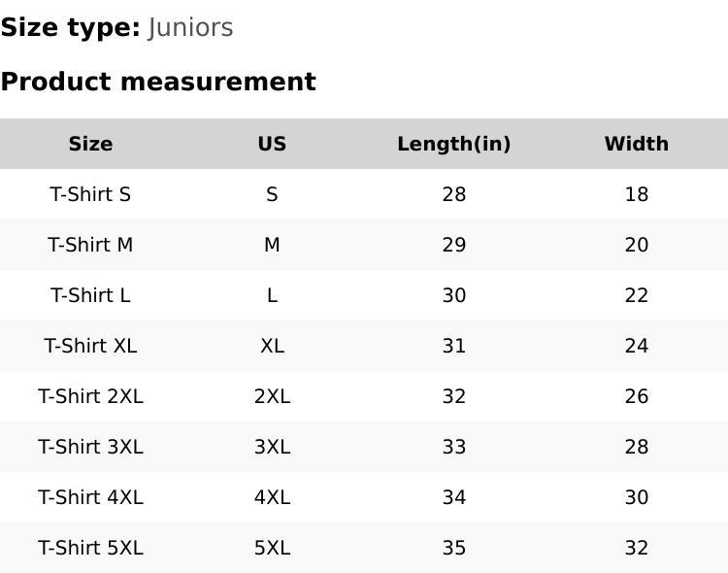Click the Width column header
The height and width of the screenshot is (573, 728).
coord(636,144)
